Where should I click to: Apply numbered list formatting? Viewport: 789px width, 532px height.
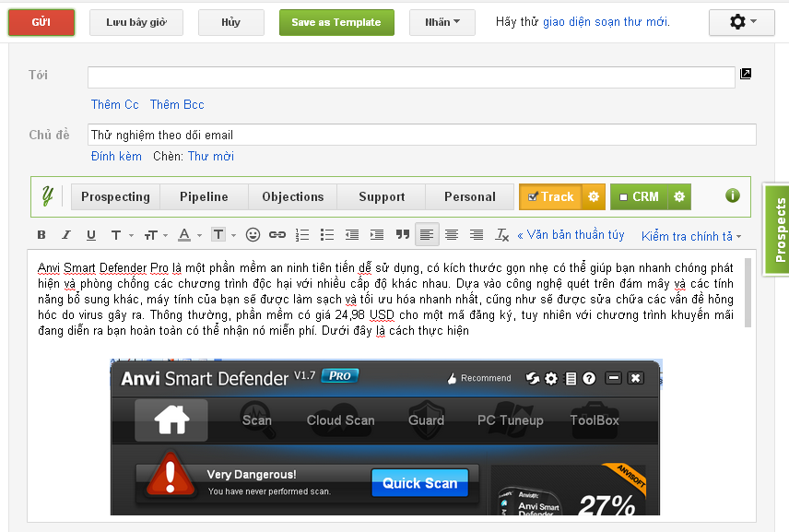pos(302,234)
